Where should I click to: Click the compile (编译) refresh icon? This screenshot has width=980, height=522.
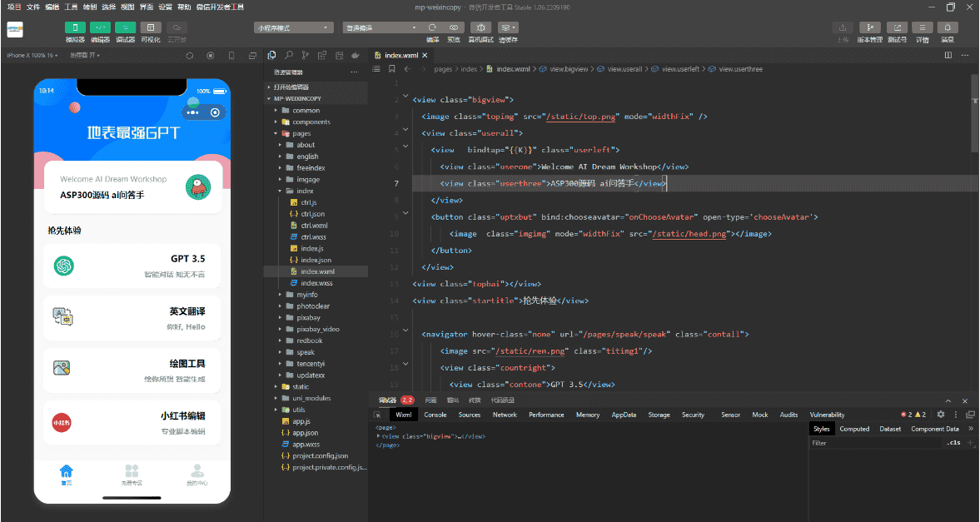(432, 27)
